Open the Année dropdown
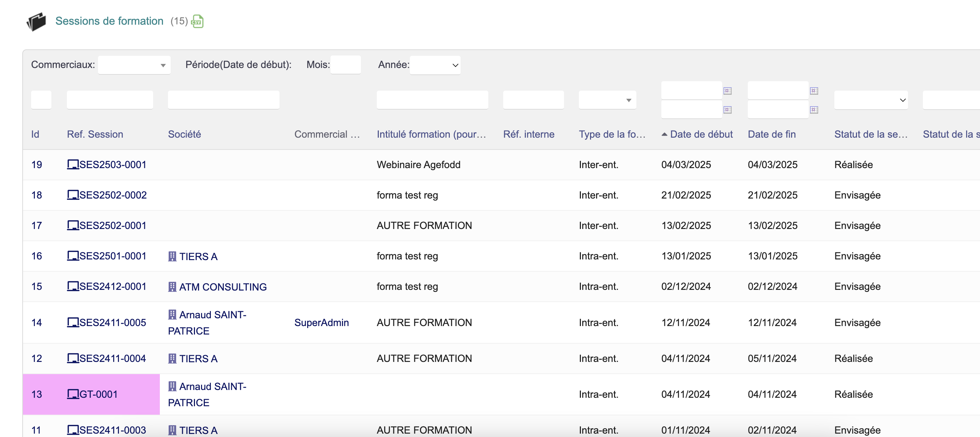This screenshot has height=437, width=980. pyautogui.click(x=435, y=65)
